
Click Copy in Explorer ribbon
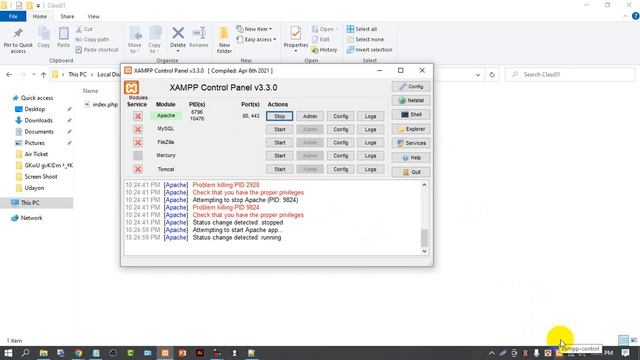coord(44,38)
